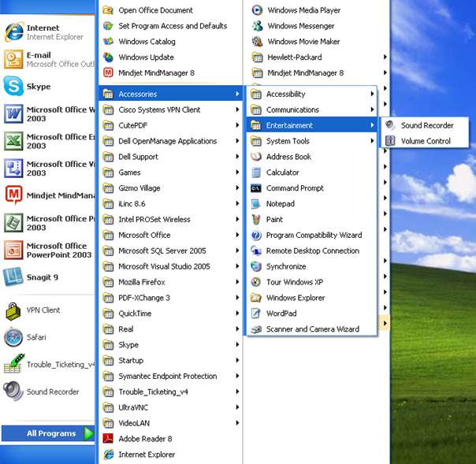Image resolution: width=476 pixels, height=464 pixels.
Task: Open Internet Explorer pinned icon
Action: coord(13,32)
